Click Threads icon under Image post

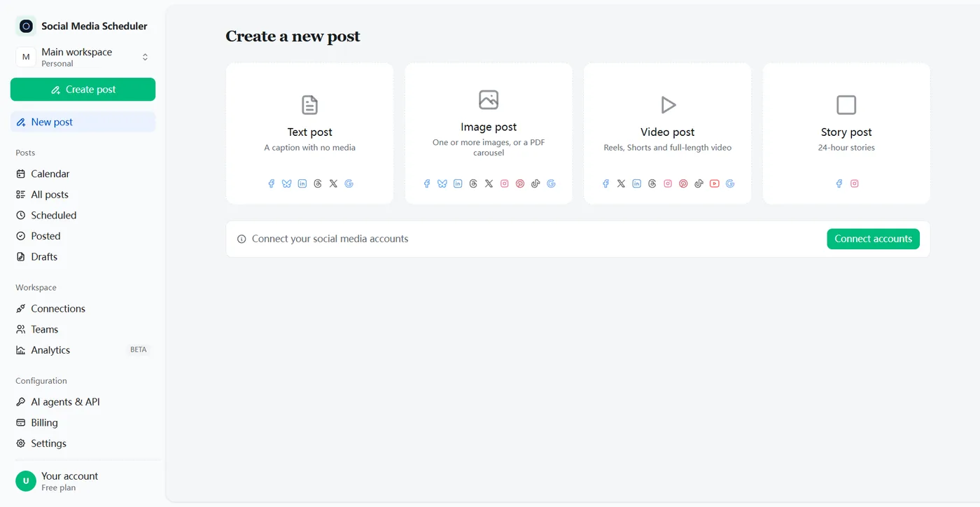(x=473, y=183)
